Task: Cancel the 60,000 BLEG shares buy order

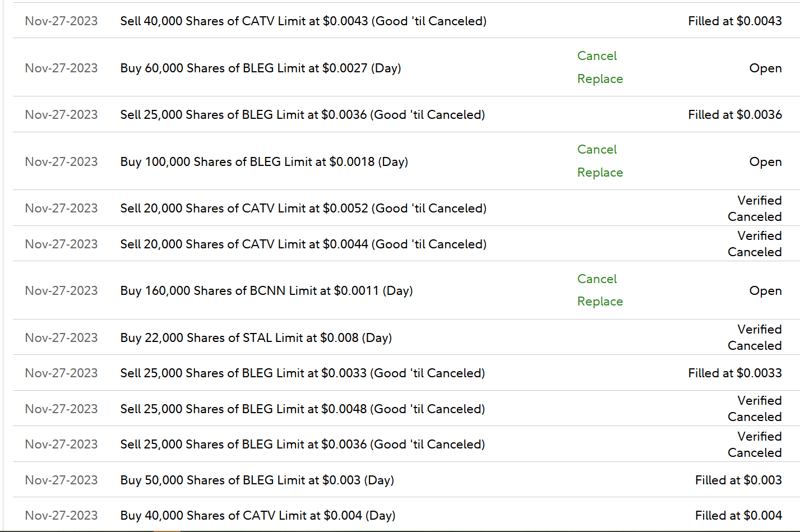Action: [596, 56]
